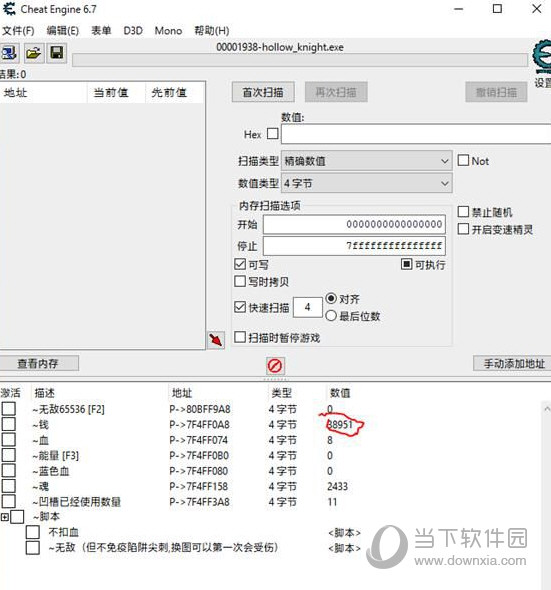The height and width of the screenshot is (590, 551).
Task: Open the 数值类型 dropdown
Action: pos(367,184)
